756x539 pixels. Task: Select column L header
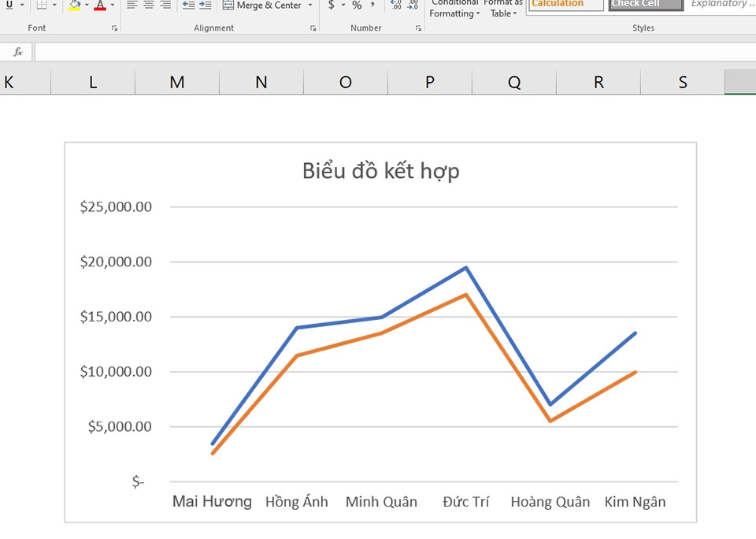click(93, 82)
